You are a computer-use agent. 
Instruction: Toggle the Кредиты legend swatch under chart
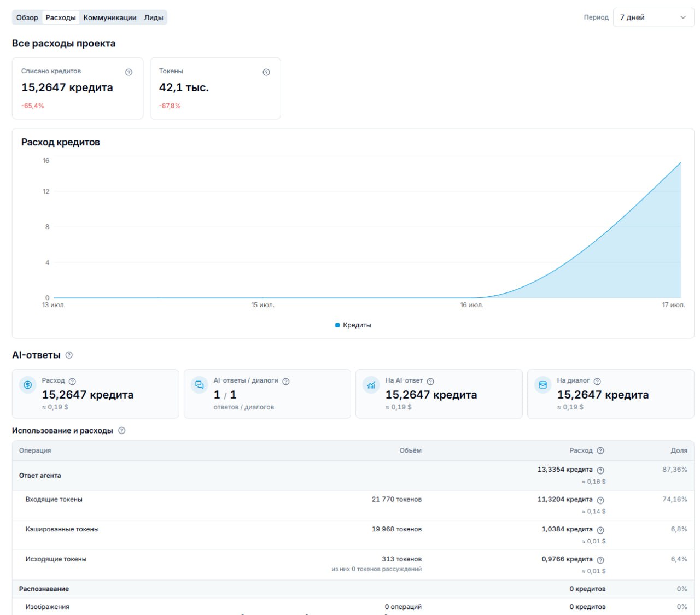(337, 325)
